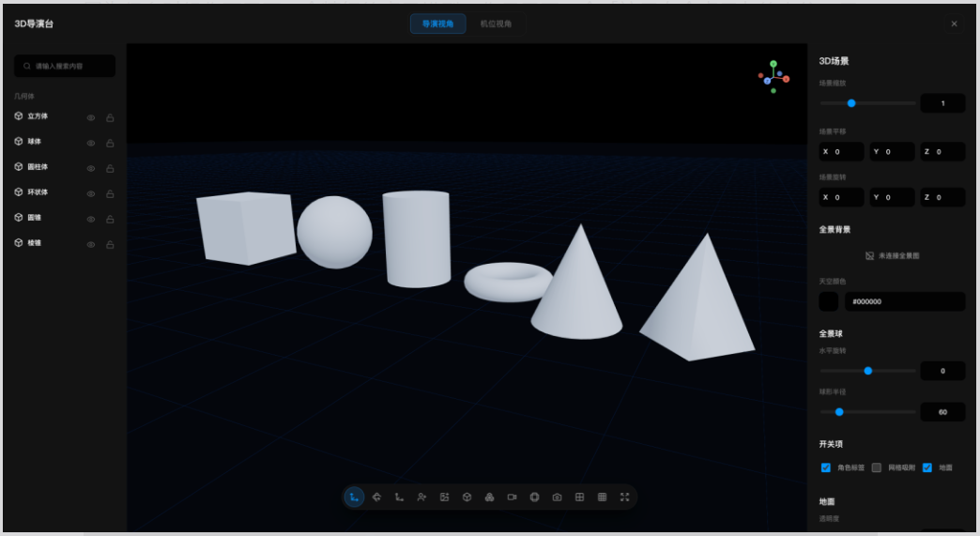
Task: Select the scale axis tool in bottom toolbar
Action: coord(399,498)
